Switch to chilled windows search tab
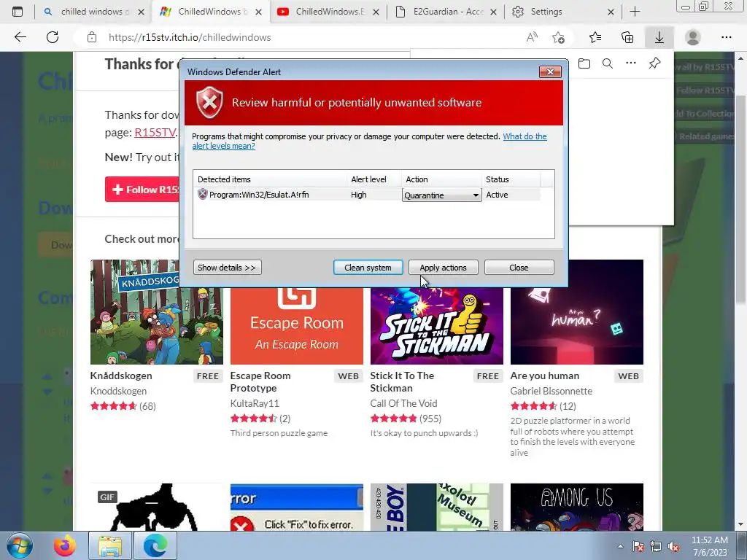Image resolution: width=747 pixels, height=560 pixels. coord(94,12)
